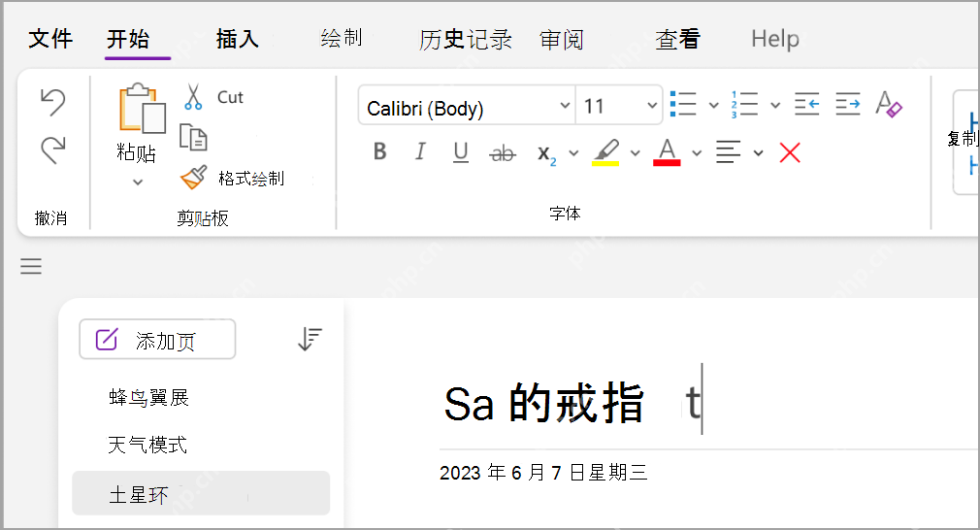The height and width of the screenshot is (530, 980).
Task: Expand the bullet list style arrow
Action: pyautogui.click(x=713, y=105)
